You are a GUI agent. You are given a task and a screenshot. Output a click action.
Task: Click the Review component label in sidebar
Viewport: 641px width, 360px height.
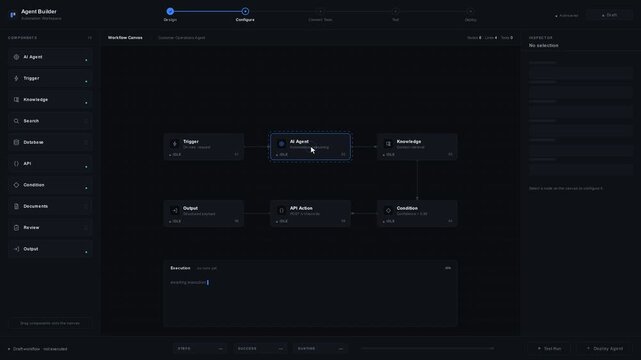coord(31,228)
